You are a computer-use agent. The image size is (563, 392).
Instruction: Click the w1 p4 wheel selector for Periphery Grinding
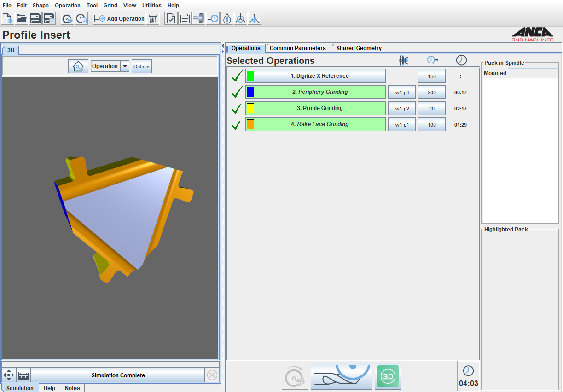click(x=401, y=92)
